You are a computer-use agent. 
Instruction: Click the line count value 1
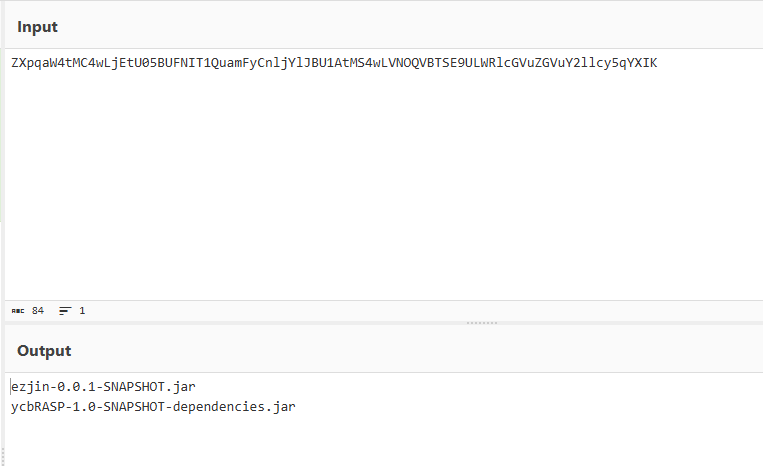coord(82,311)
